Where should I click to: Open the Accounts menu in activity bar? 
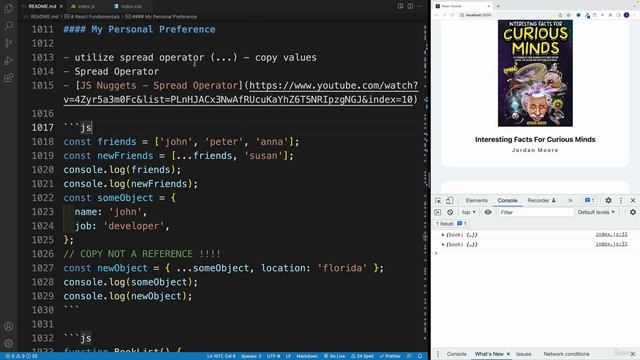[x=8, y=326]
